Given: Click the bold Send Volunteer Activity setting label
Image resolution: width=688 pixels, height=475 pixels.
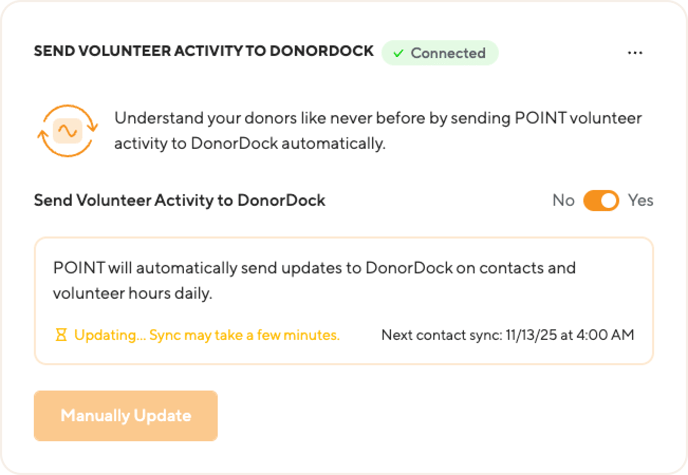Looking at the screenshot, I should click(x=180, y=200).
